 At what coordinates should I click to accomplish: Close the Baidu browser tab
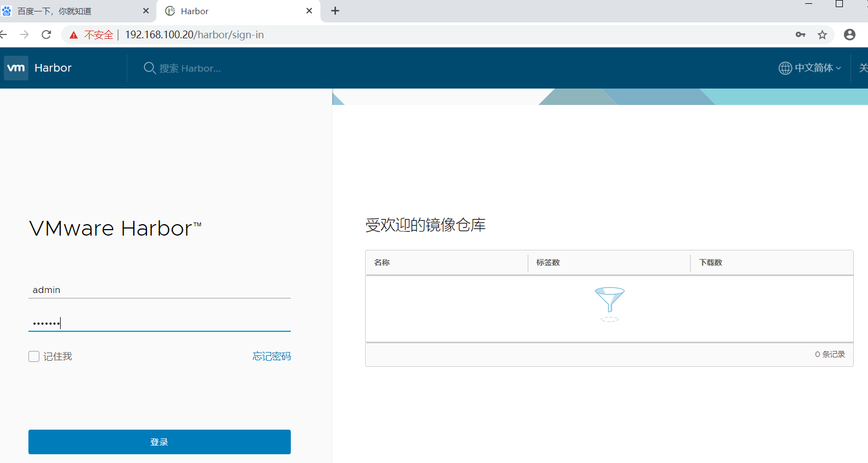[146, 11]
